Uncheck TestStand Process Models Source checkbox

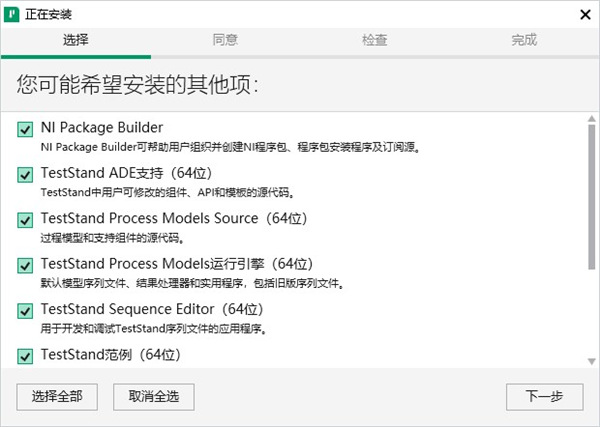(x=25, y=219)
